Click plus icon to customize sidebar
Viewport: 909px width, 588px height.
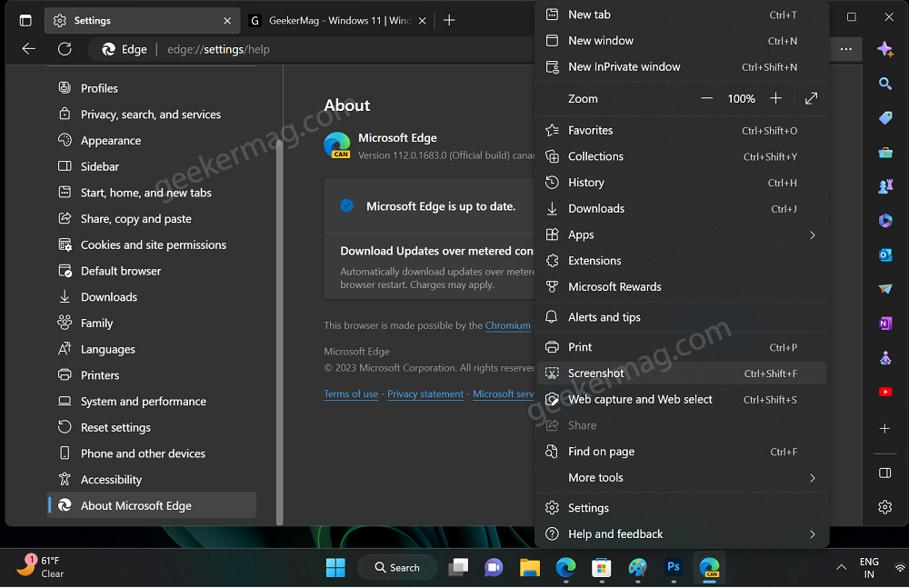click(x=884, y=429)
